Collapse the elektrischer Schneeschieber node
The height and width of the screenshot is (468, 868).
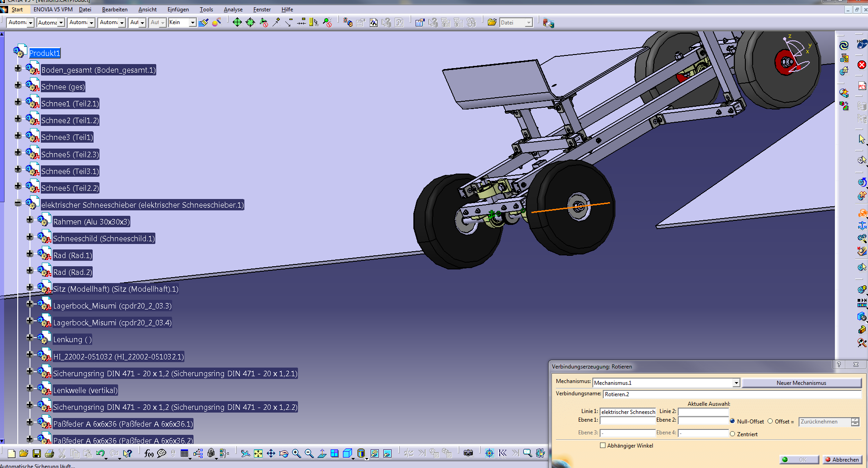(x=18, y=204)
